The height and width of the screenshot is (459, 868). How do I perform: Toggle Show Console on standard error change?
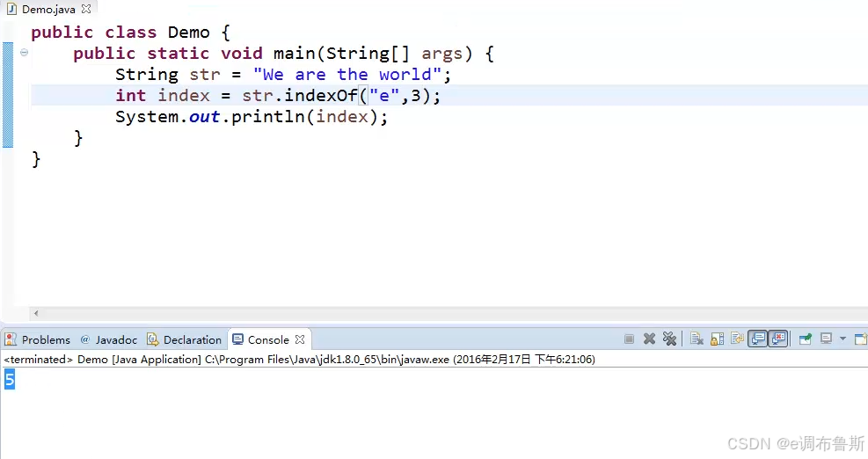(x=777, y=339)
